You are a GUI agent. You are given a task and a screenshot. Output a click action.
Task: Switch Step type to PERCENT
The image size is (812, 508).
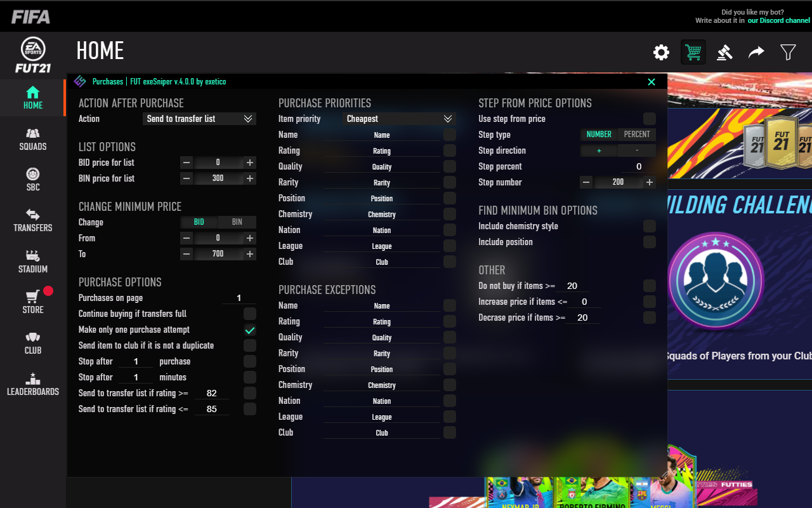pos(636,134)
